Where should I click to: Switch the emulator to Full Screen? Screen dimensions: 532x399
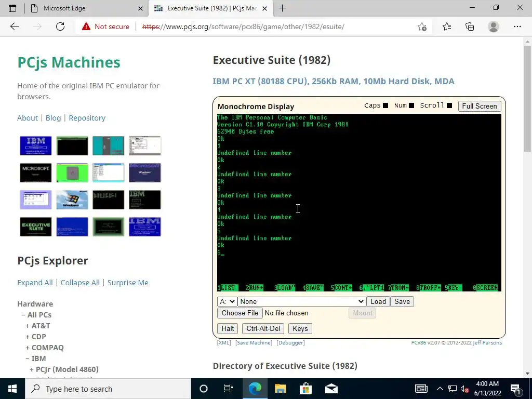[x=480, y=106]
